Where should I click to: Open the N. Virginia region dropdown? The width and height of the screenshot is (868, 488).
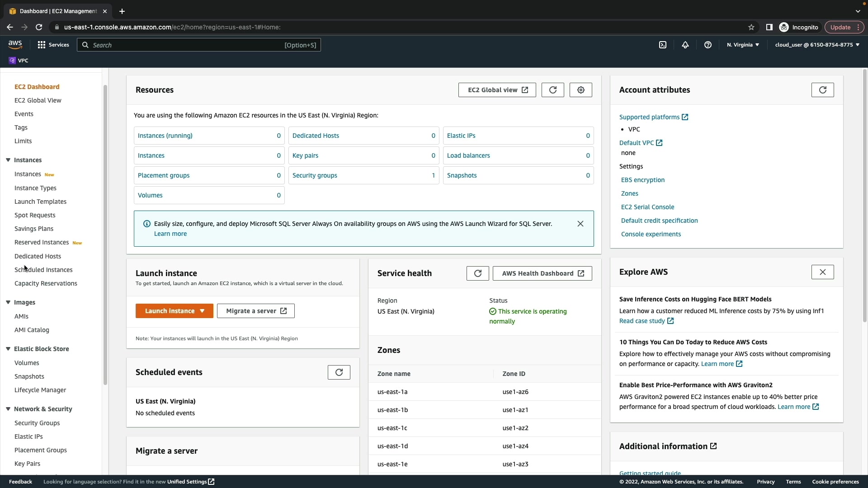click(x=743, y=45)
